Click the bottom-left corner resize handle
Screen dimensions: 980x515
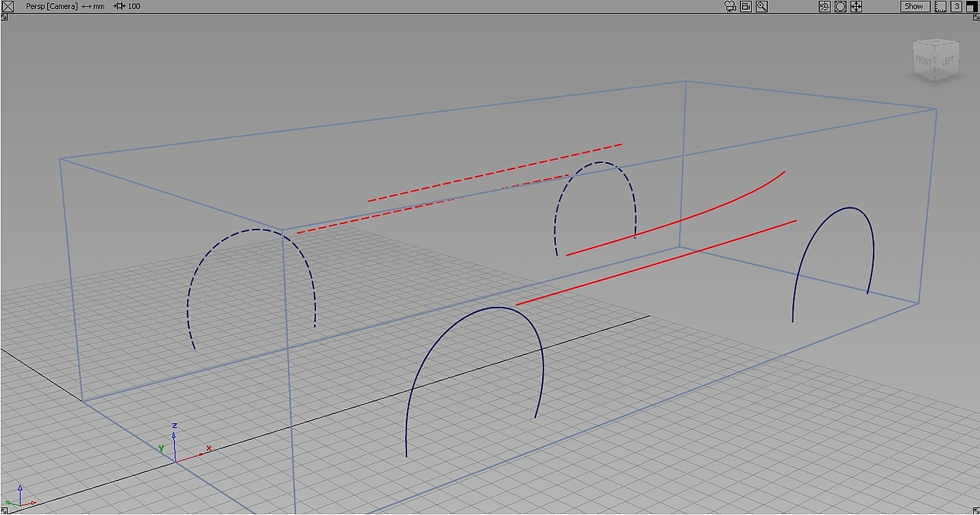pos(4,510)
